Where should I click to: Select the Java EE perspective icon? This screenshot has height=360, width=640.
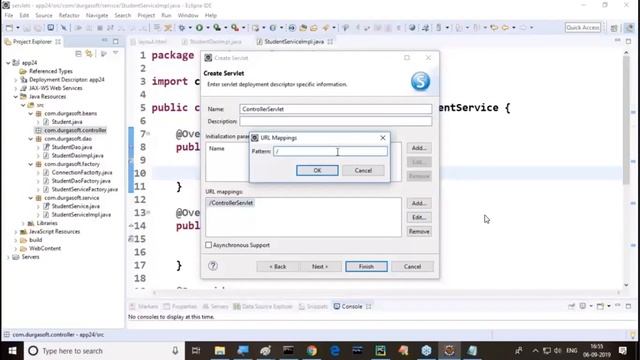(x=629, y=28)
